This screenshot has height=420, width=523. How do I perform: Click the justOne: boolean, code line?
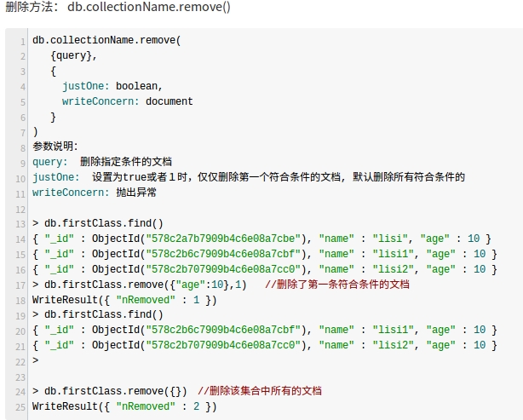[112, 86]
